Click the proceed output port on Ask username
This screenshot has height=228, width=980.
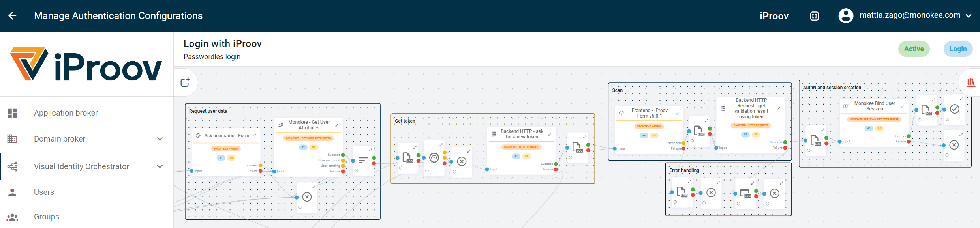tap(261, 166)
